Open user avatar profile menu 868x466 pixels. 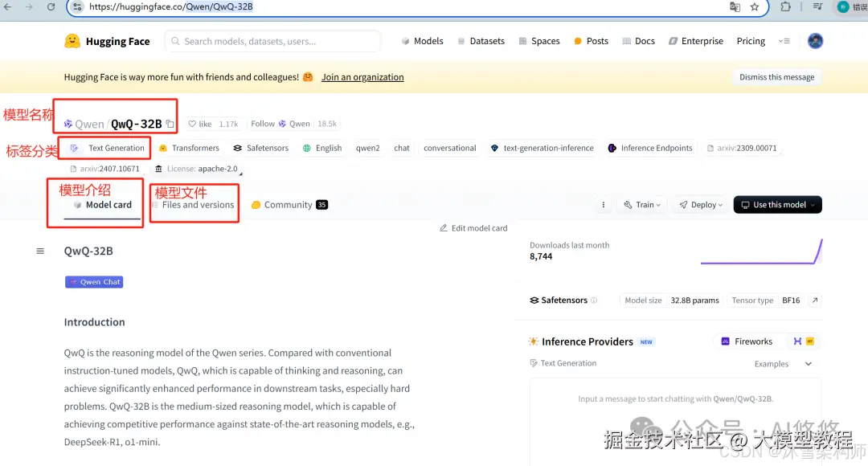tap(815, 41)
